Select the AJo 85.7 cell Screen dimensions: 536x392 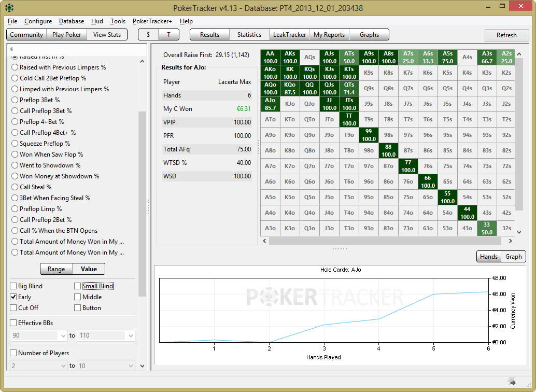[270, 104]
